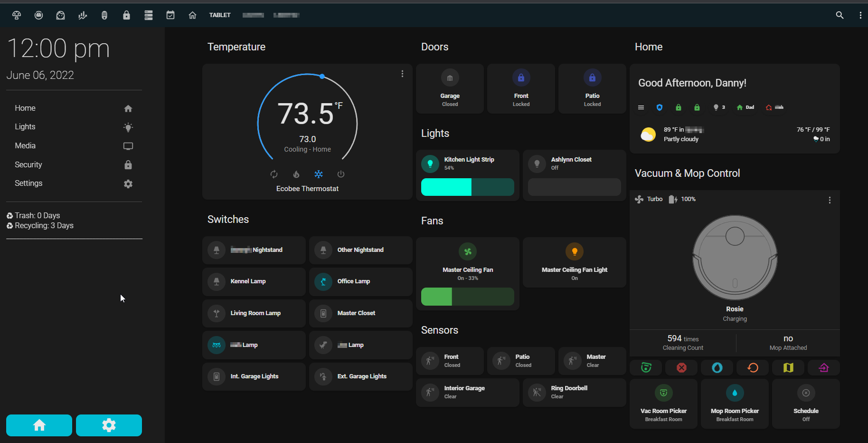Start mopping with blue water-drop button
Image resolution: width=868 pixels, height=443 pixels.
pyautogui.click(x=717, y=367)
